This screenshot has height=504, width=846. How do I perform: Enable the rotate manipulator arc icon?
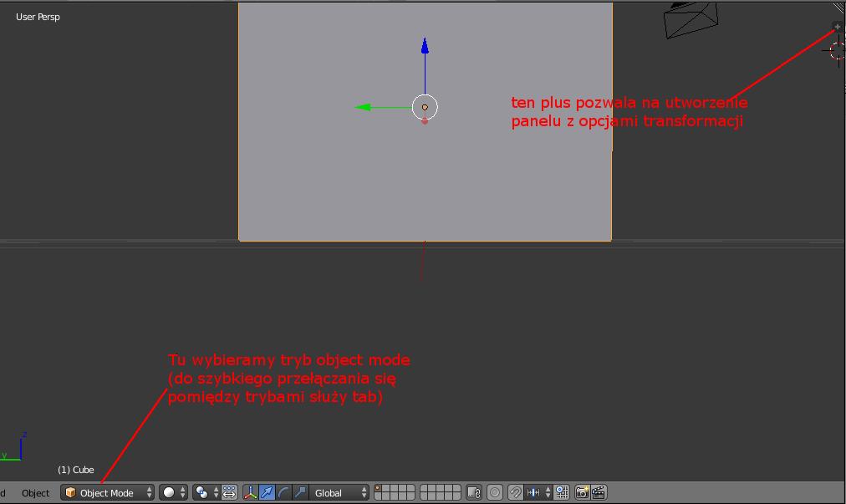click(283, 492)
